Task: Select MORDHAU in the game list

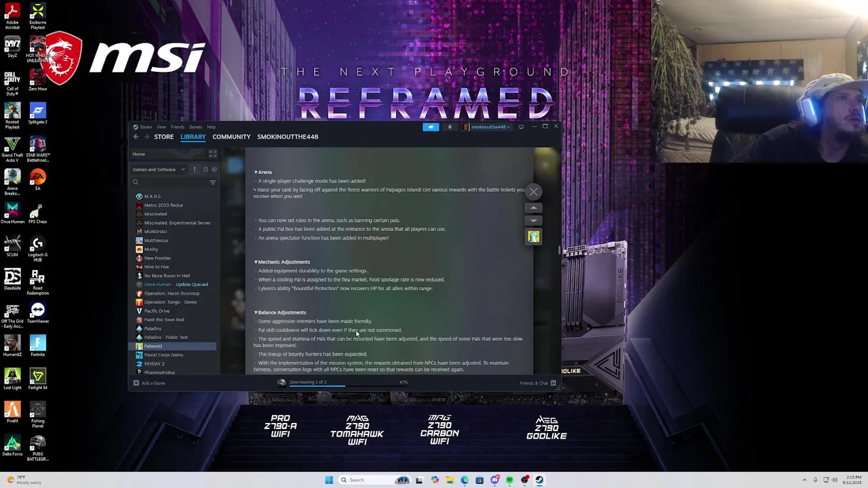Action: pyautogui.click(x=155, y=232)
